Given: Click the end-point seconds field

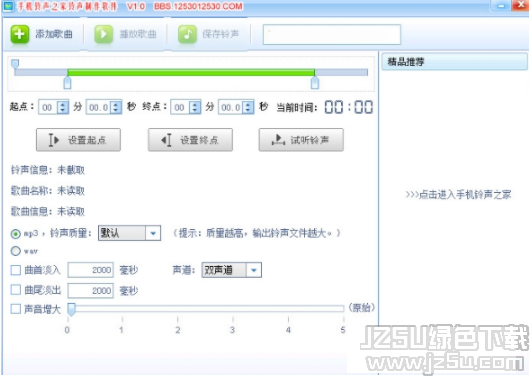Looking at the screenshot, I should coord(231,108).
